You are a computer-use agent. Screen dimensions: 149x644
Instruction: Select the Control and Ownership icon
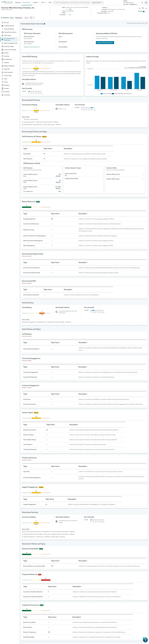tap(3, 50)
